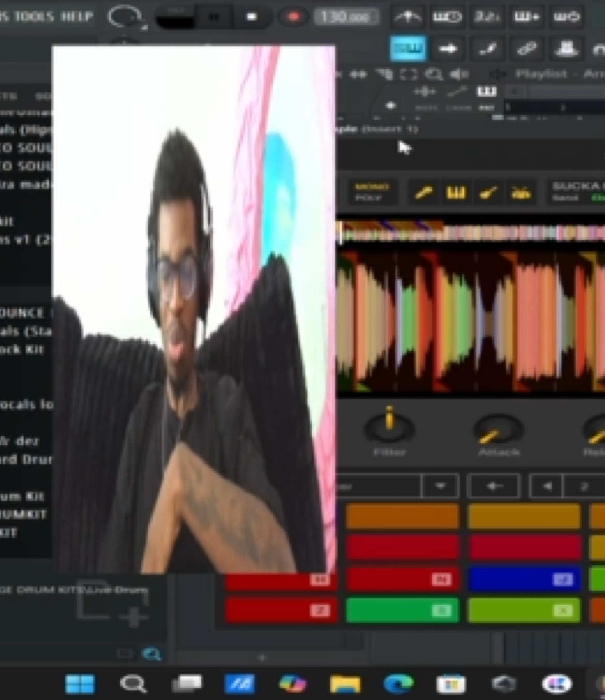
Task: Open File Explorer from the Windows taskbar
Action: 345,684
